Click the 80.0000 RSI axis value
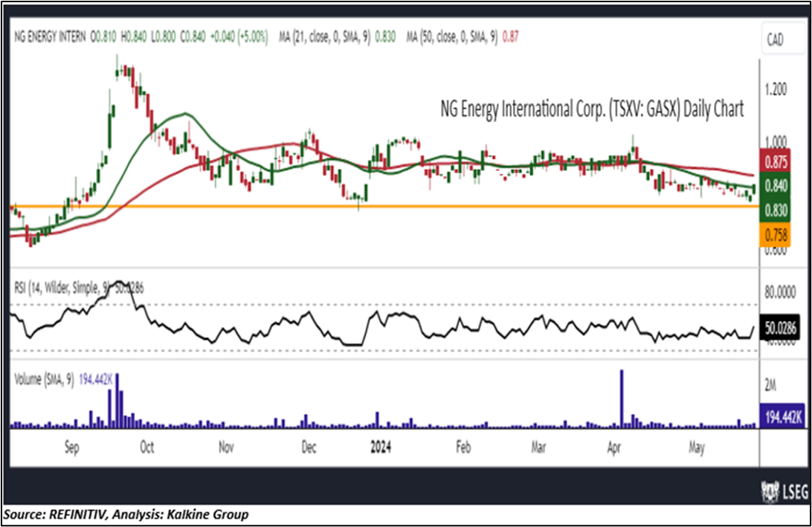Viewport: 812px width, 527px height. (780, 293)
